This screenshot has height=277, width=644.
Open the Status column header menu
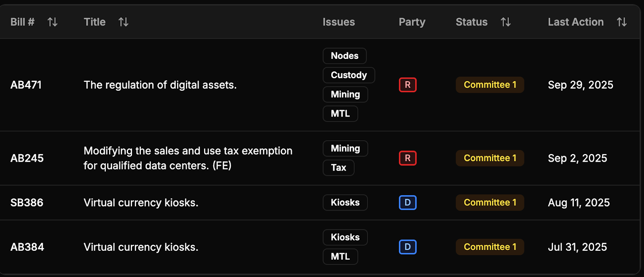click(x=471, y=22)
